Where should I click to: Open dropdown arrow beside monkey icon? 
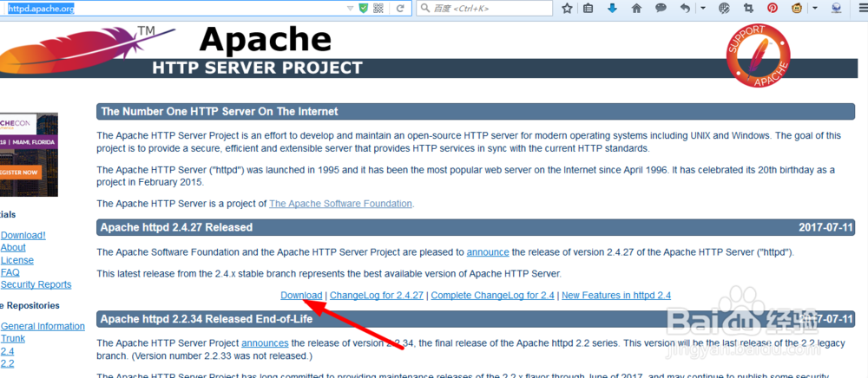(815, 9)
